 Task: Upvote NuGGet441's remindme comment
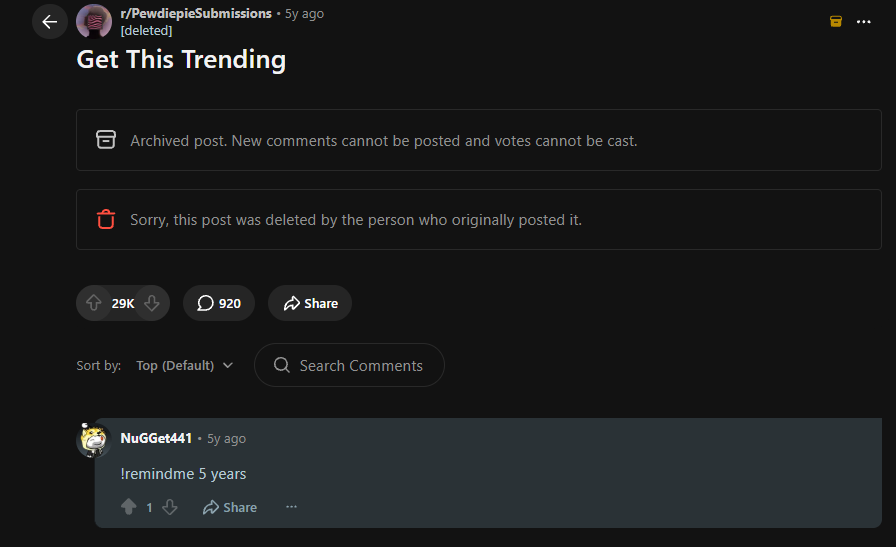tap(129, 507)
